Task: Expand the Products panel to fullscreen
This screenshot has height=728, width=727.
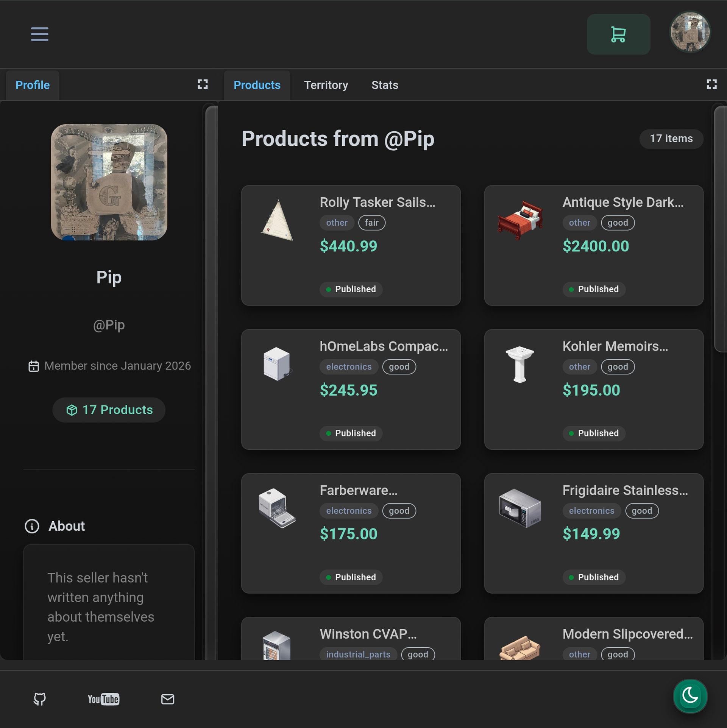Action: click(711, 84)
